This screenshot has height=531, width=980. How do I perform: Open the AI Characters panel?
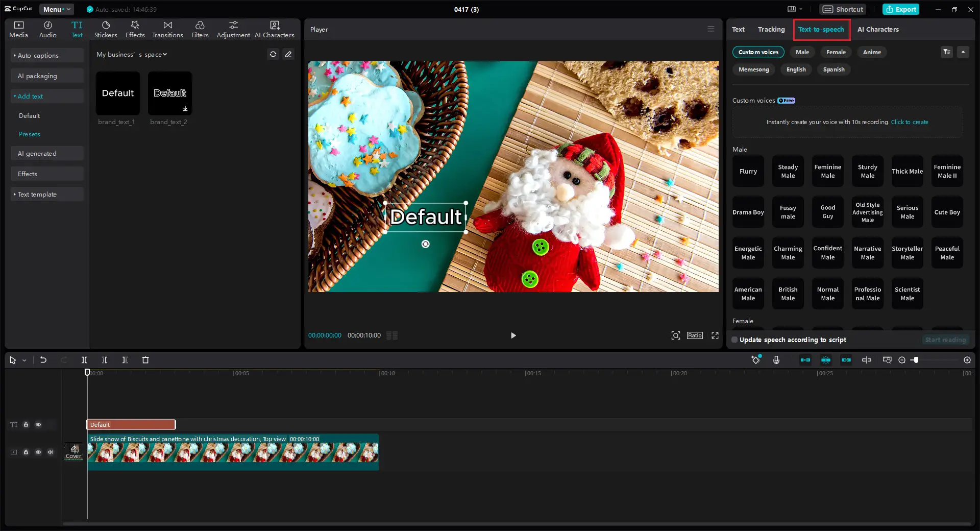point(275,29)
